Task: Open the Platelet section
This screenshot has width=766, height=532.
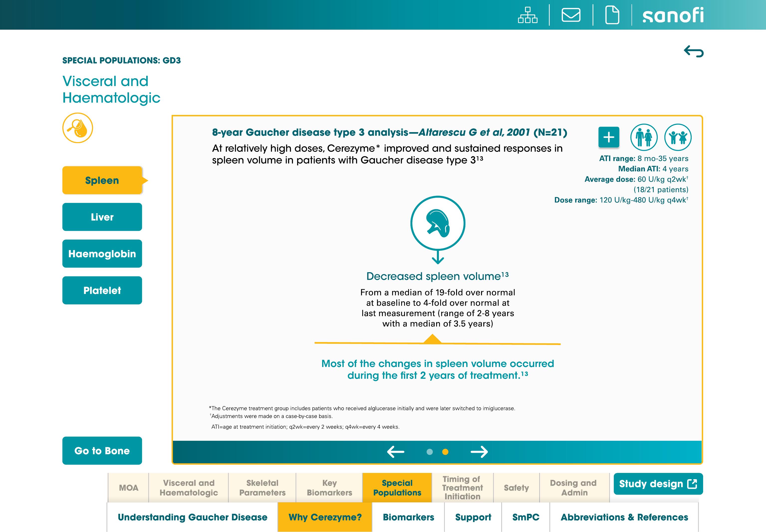Action: (x=102, y=290)
